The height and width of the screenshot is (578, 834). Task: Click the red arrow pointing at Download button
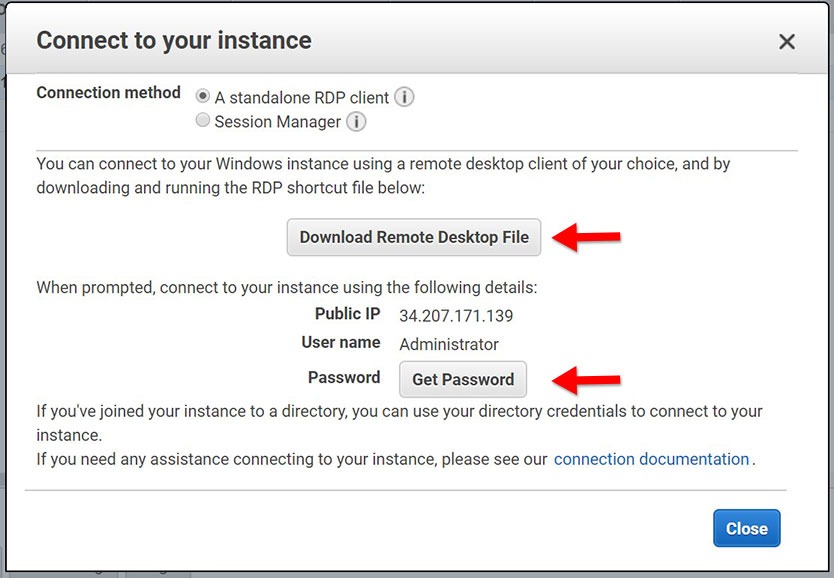(588, 237)
